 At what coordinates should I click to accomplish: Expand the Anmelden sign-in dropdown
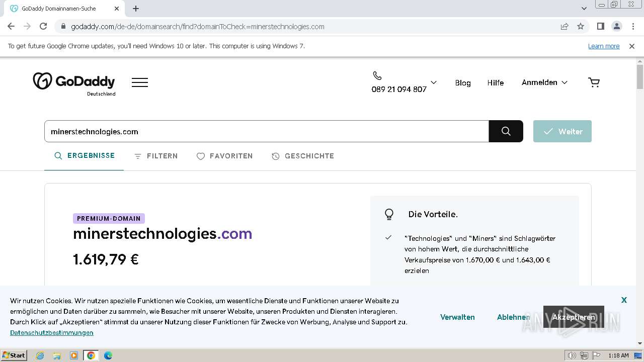click(544, 82)
